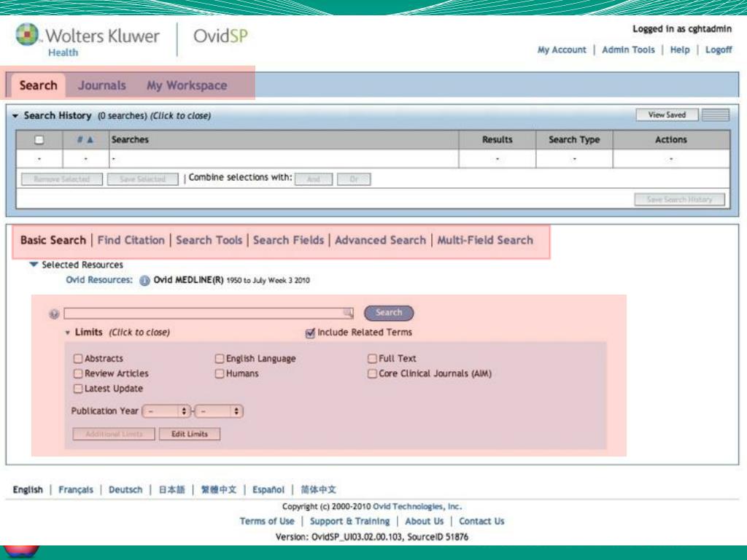The height and width of the screenshot is (560, 747).
Task: Switch to the Search main tab
Action: [38, 86]
